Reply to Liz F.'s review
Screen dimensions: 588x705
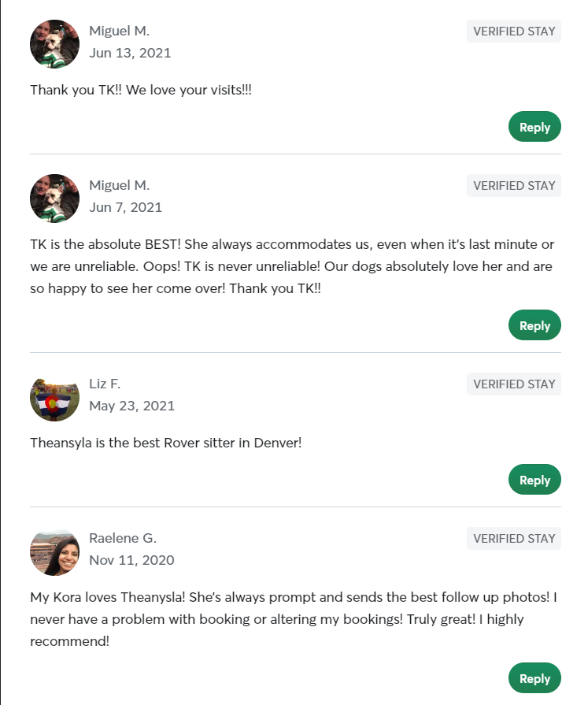pos(534,479)
